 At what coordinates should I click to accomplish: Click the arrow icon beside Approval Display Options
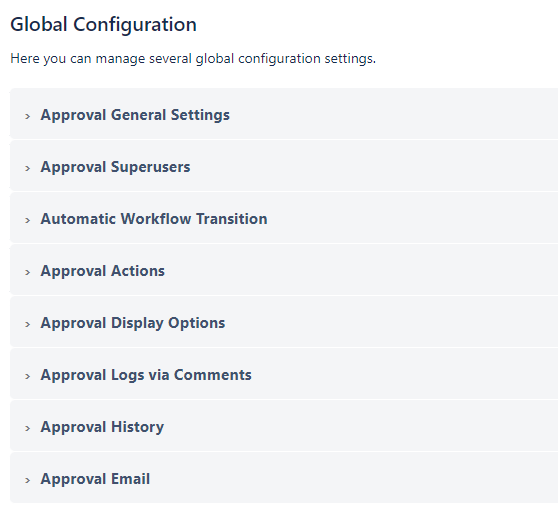point(27,324)
